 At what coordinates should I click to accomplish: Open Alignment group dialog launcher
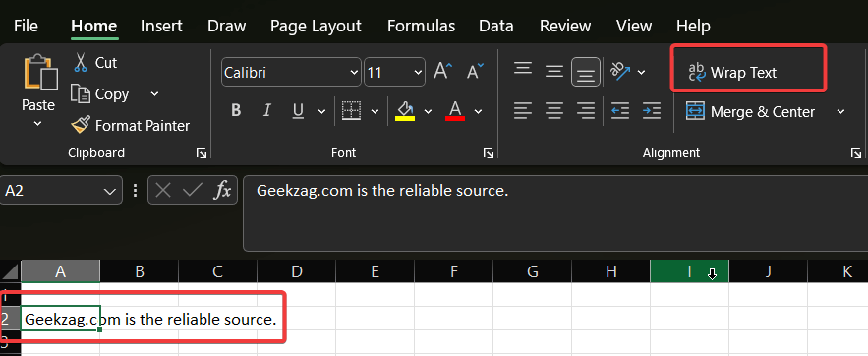pyautogui.click(x=856, y=153)
